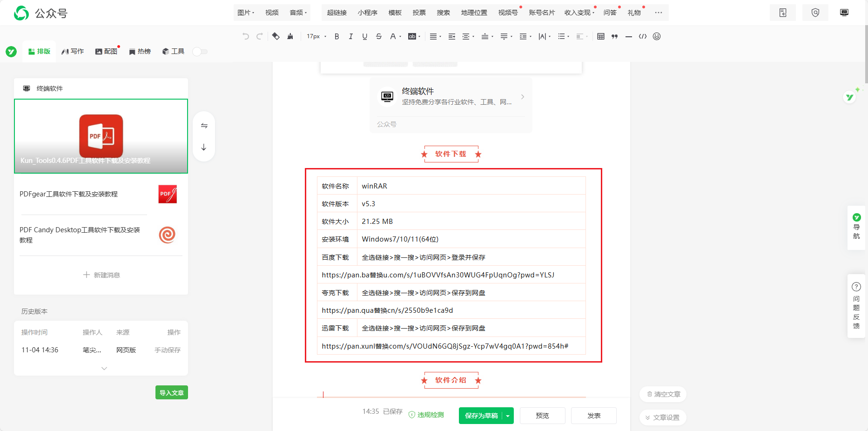Activate the format painter brush
This screenshot has height=431, width=868.
point(290,36)
